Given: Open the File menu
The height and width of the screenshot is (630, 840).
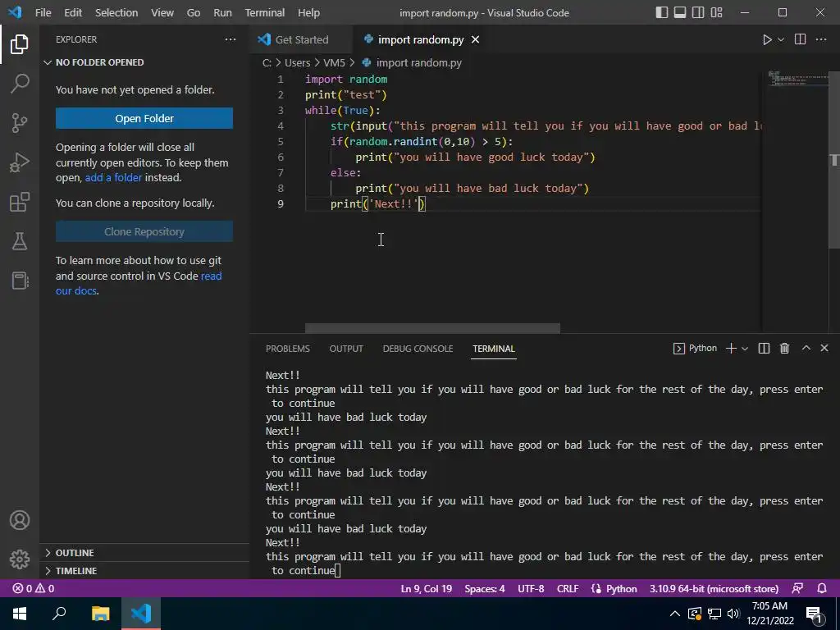Looking at the screenshot, I should point(43,12).
